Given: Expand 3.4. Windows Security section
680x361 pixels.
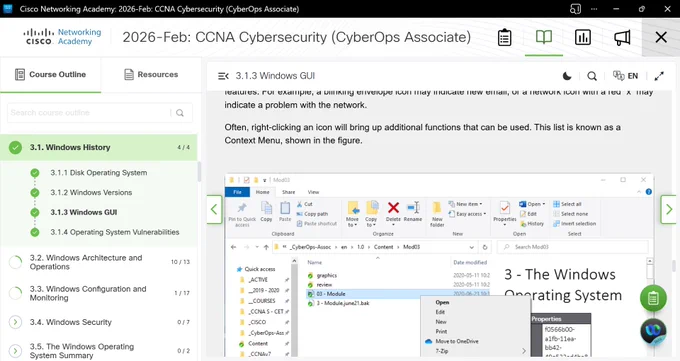Looking at the screenshot, I should click(98, 322).
